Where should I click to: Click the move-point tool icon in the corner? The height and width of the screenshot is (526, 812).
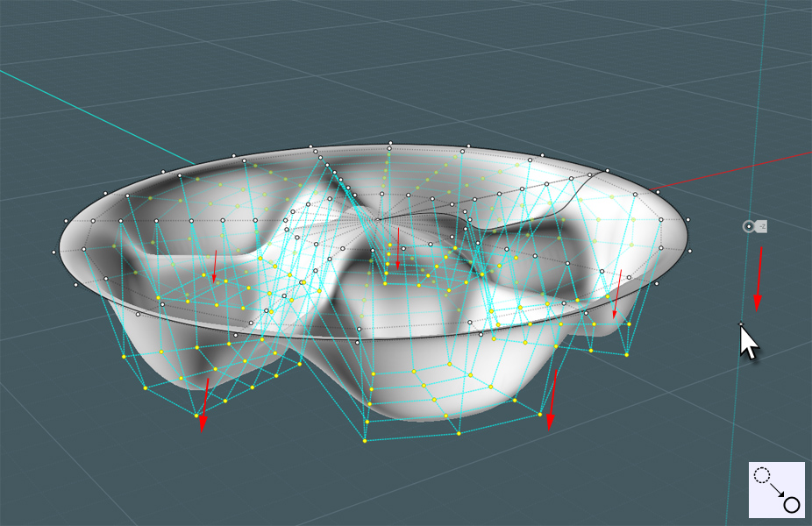point(776,489)
